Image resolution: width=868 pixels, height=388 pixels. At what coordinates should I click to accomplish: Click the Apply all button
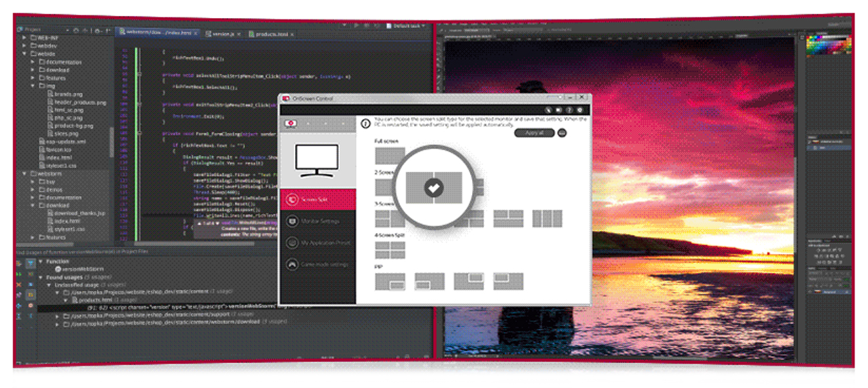(534, 133)
